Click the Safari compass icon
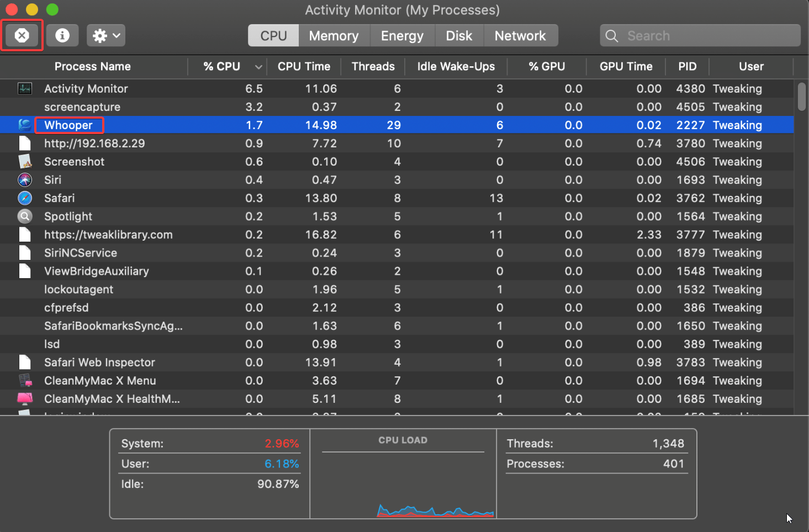This screenshot has height=532, width=809. click(25, 198)
